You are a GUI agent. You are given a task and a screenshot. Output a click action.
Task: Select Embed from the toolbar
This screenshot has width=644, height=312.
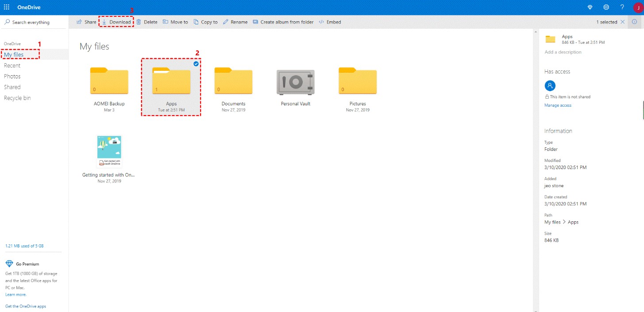click(x=330, y=22)
